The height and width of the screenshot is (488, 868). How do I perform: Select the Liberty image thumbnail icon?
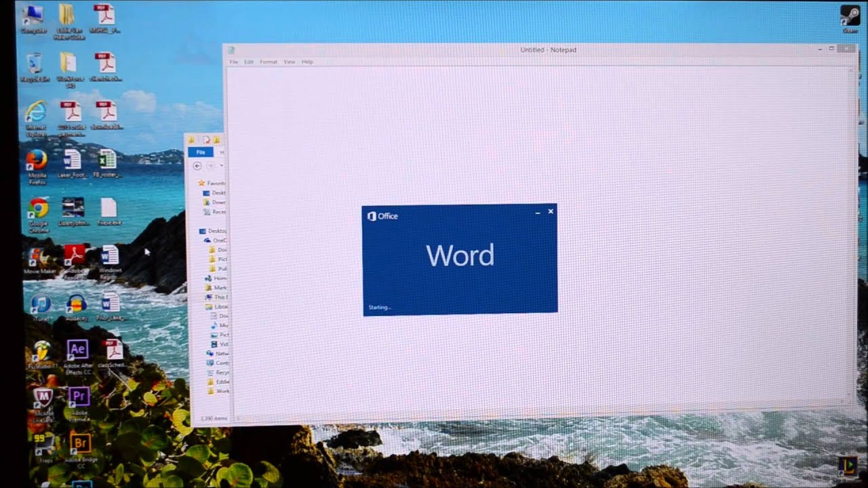click(x=73, y=210)
